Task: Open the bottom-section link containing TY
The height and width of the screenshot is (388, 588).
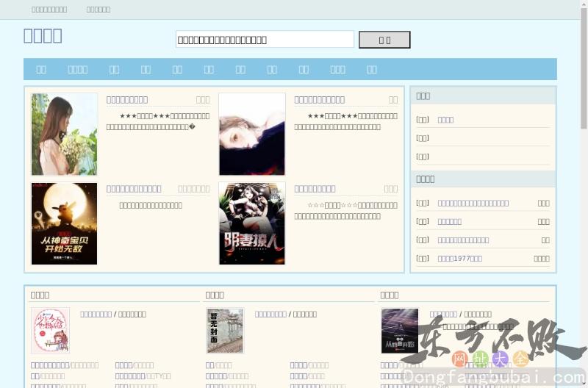Action: click(x=158, y=376)
